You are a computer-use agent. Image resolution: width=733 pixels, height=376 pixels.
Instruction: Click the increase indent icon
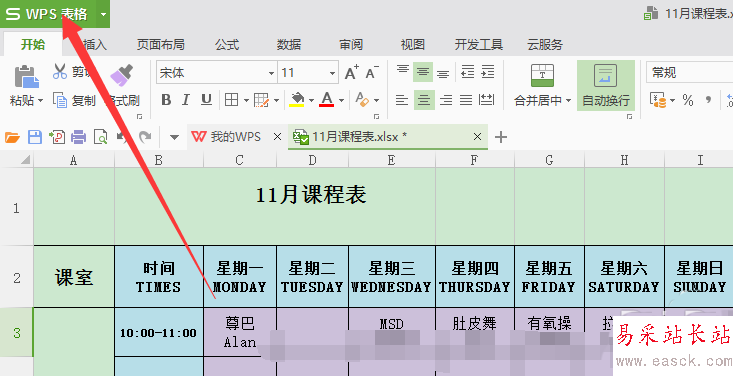[488, 72]
